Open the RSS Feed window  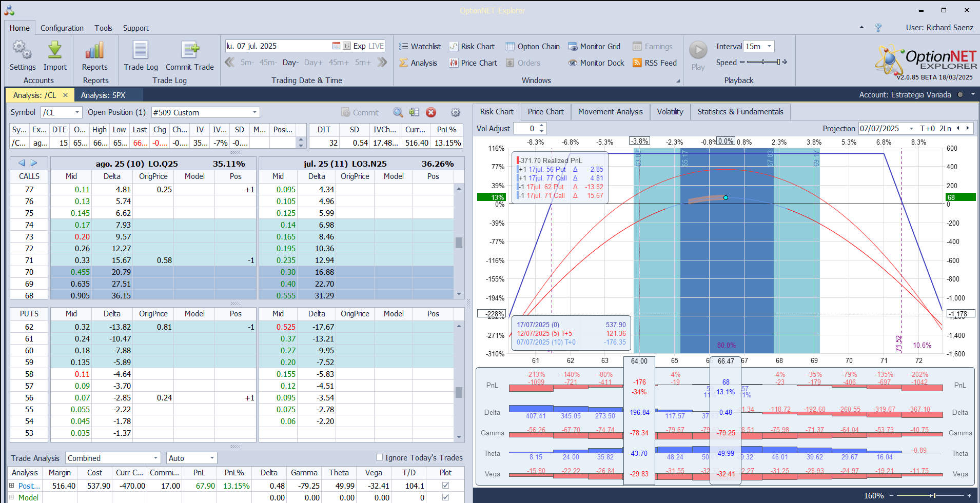[655, 63]
